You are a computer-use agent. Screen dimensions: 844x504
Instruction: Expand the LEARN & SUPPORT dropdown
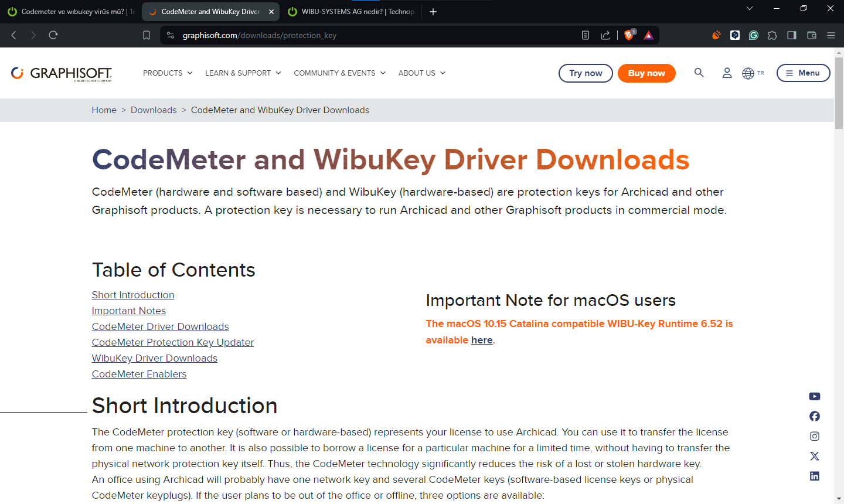pyautogui.click(x=243, y=73)
